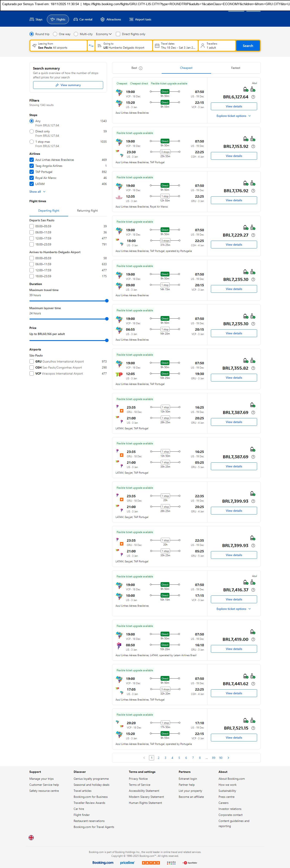
Task: Click the Travel dates field
Action: tap(175, 46)
